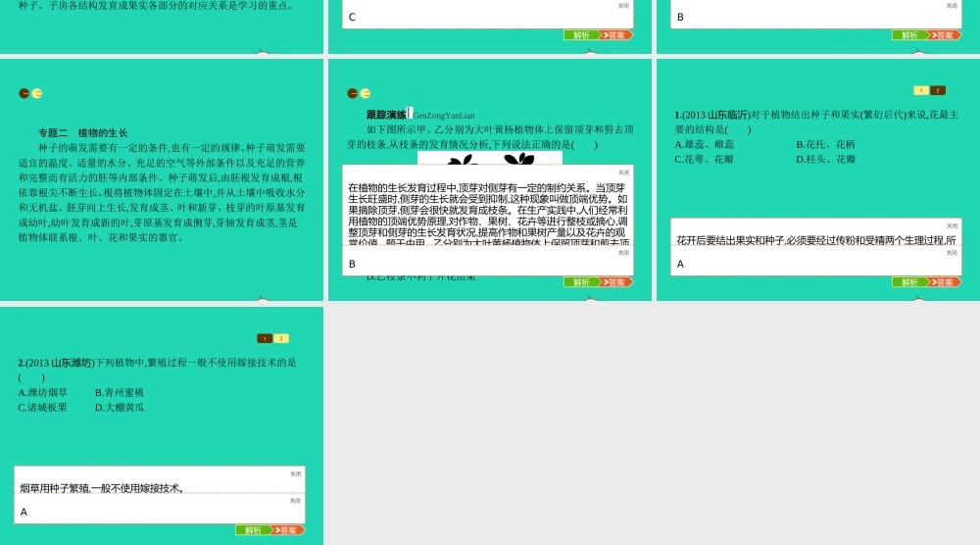The width and height of the screenshot is (980, 545).
Task: Click yellow topic-two circle on 跟踪演练 slide
Action: [x=365, y=93]
